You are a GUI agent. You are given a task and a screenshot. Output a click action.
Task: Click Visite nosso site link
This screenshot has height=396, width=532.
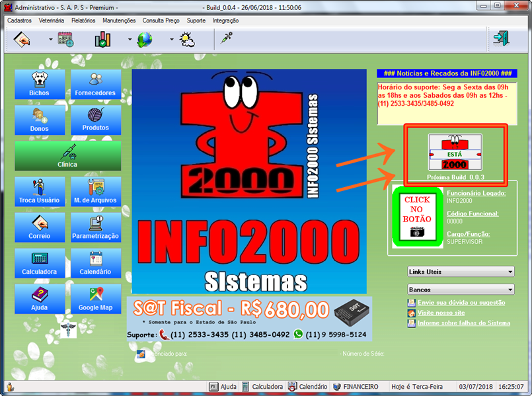pyautogui.click(x=441, y=313)
